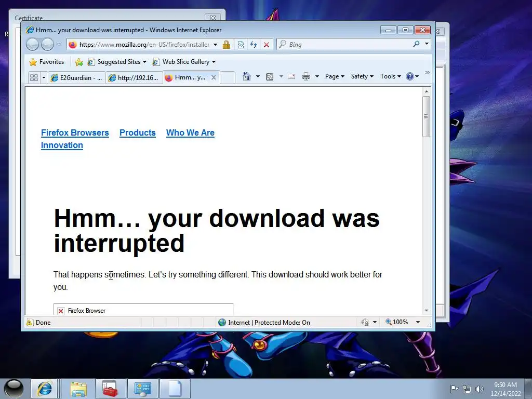Click Internet Explorer taskbar icon
The image size is (532, 399).
coord(45,389)
